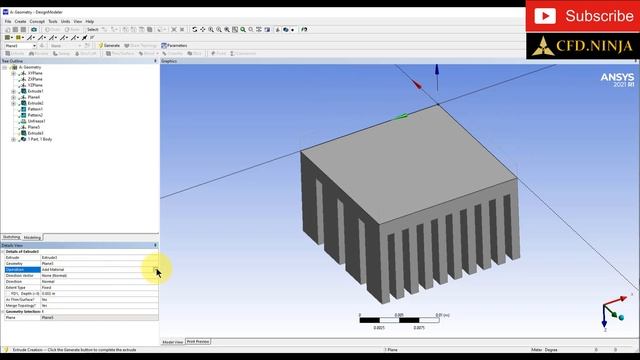
Task: Open the Concept menu
Action: coord(37,21)
